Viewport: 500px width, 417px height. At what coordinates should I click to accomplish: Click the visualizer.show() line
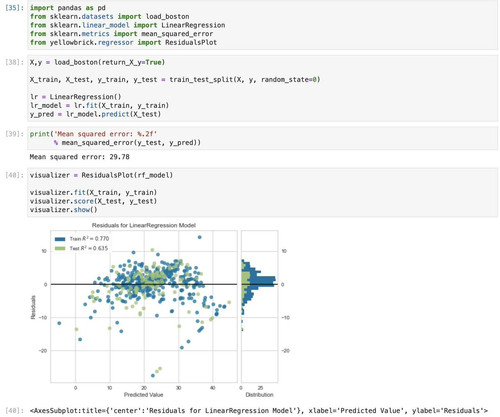pyautogui.click(x=64, y=210)
